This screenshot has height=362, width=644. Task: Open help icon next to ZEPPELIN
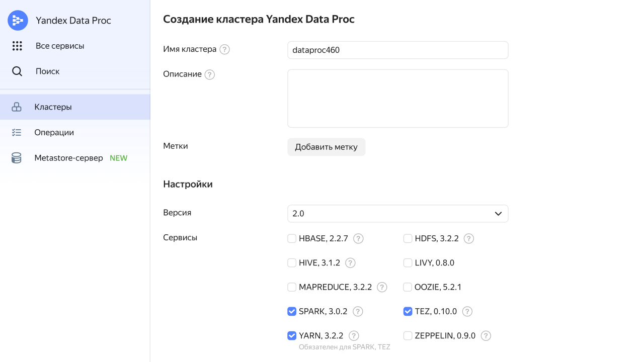click(486, 336)
